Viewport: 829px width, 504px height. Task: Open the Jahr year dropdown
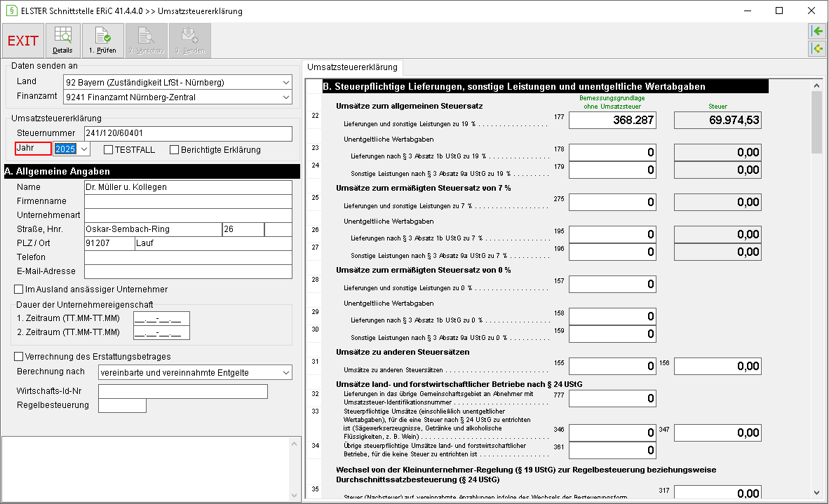[x=84, y=149]
